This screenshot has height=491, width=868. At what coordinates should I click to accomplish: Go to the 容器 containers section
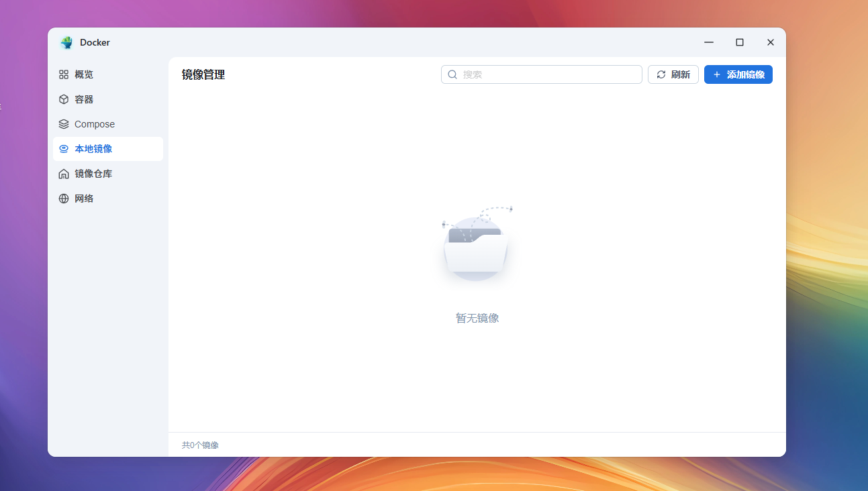point(108,99)
